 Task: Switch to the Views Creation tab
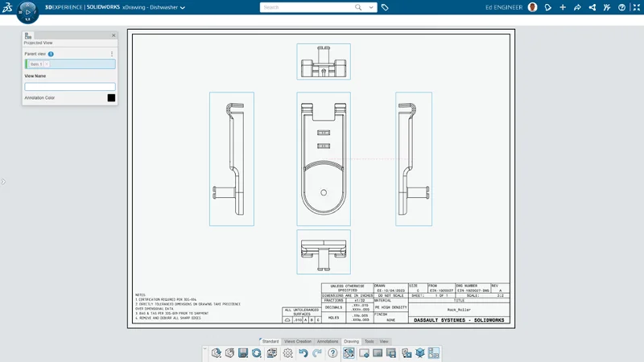point(297,341)
